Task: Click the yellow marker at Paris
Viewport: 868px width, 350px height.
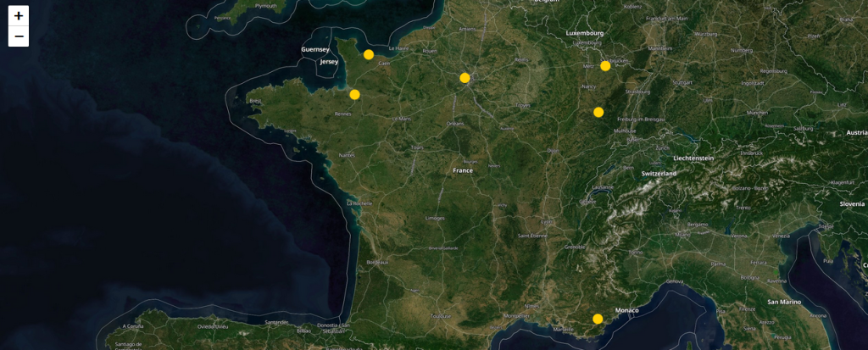Action: [465, 78]
